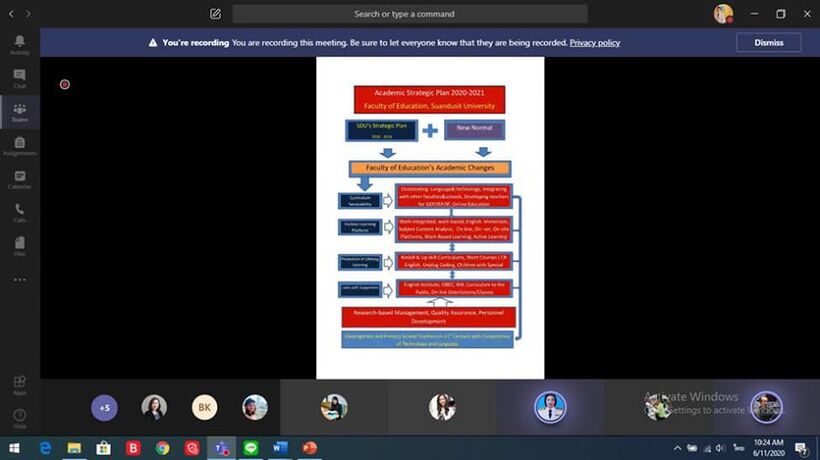Launch Microsoft Edge from the taskbar

pos(45,448)
